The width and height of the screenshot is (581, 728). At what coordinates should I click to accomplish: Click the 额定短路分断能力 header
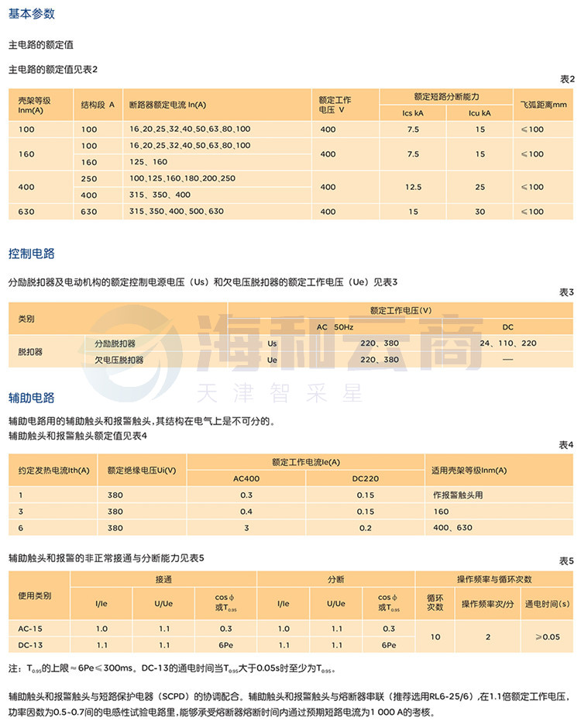pyautogui.click(x=446, y=97)
